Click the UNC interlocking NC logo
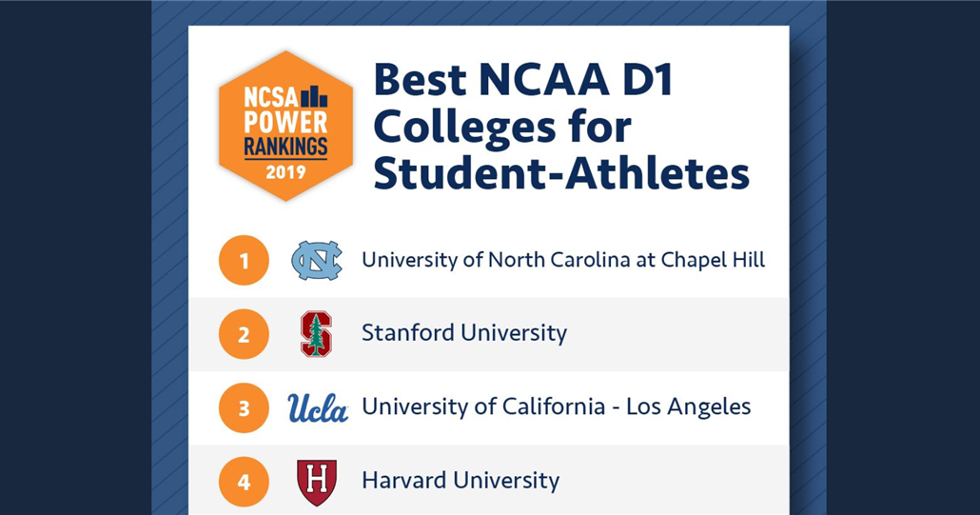 [316, 260]
